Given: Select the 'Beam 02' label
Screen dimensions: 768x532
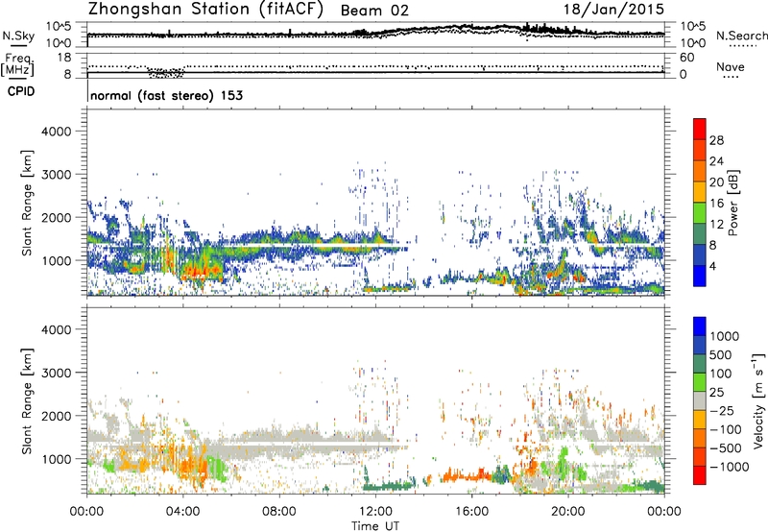Looking at the screenshot, I should coord(374,11).
